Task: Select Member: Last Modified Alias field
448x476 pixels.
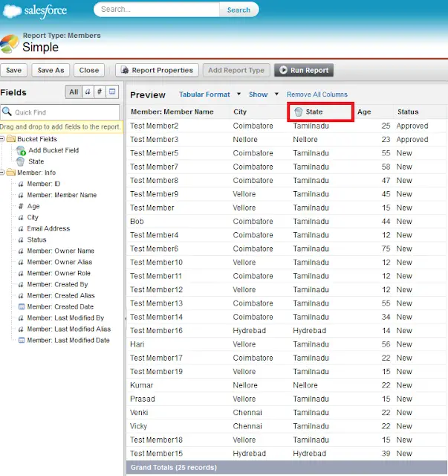Action: coord(69,329)
